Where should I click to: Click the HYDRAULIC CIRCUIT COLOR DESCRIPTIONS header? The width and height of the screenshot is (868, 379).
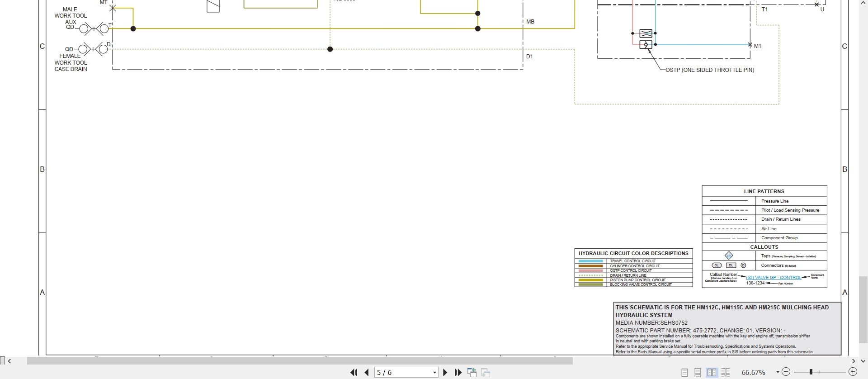(633, 253)
